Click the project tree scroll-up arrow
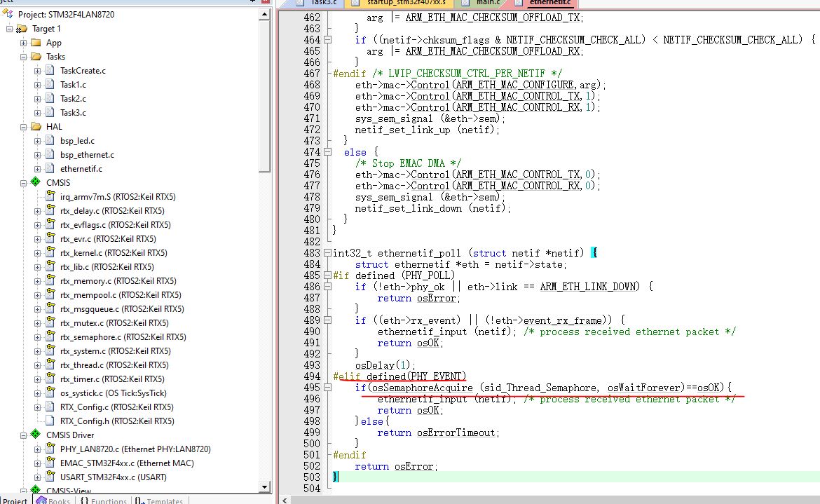Screen dimensions: 820x504 coord(265,15)
